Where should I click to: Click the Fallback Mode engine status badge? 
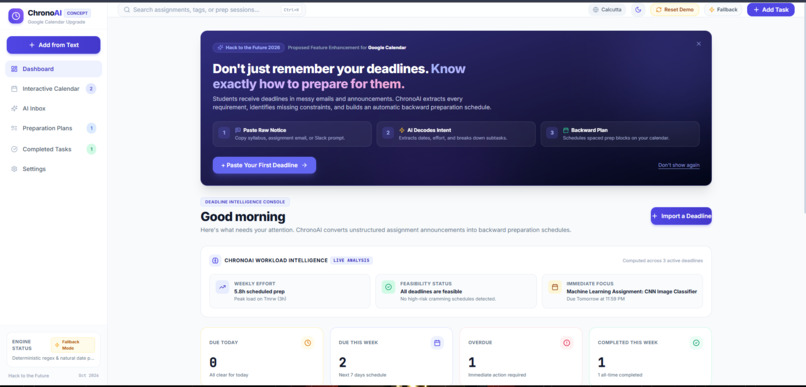click(72, 345)
